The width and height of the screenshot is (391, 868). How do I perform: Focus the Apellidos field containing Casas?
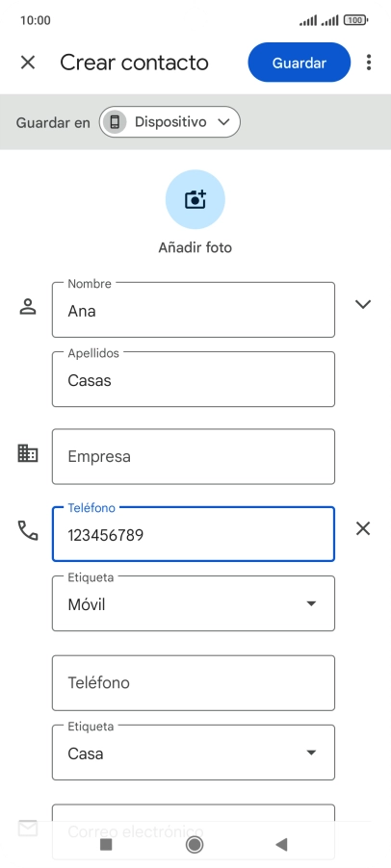click(x=194, y=379)
